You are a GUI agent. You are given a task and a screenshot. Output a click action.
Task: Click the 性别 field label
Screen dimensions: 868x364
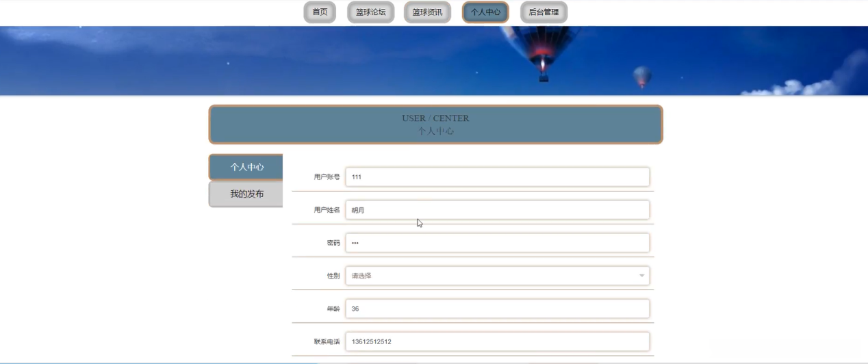[x=333, y=276]
